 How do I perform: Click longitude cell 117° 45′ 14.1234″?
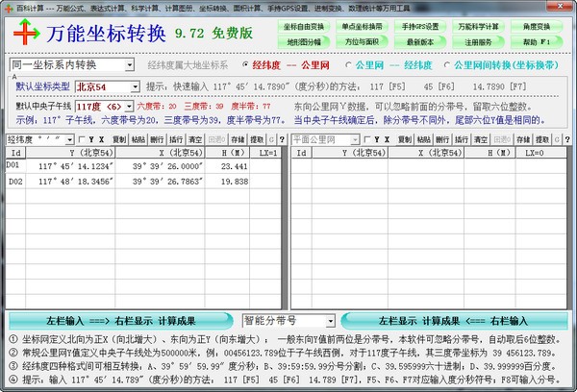coord(70,166)
